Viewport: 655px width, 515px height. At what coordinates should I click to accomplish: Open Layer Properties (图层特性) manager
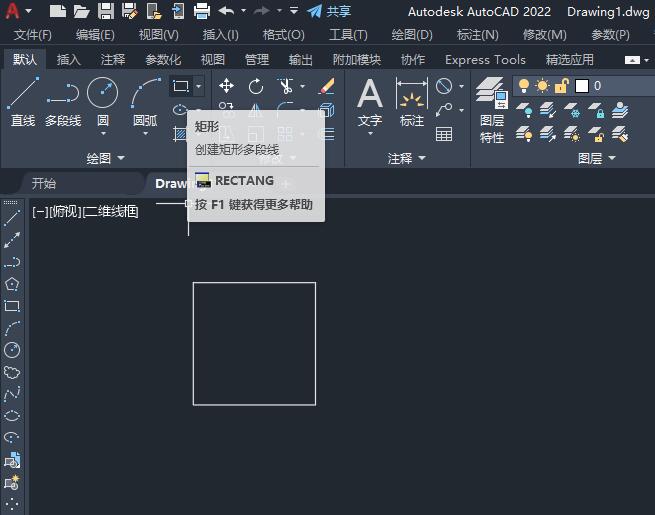tap(492, 110)
